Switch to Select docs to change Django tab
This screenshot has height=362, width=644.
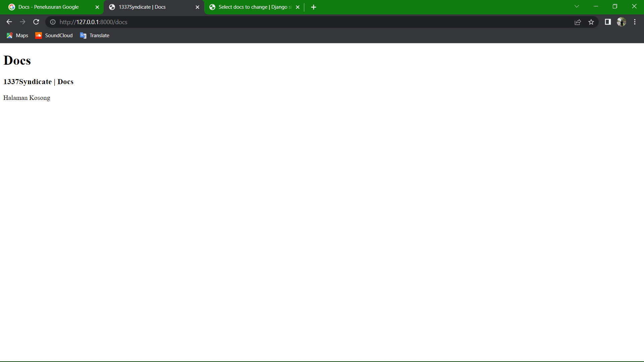252,7
